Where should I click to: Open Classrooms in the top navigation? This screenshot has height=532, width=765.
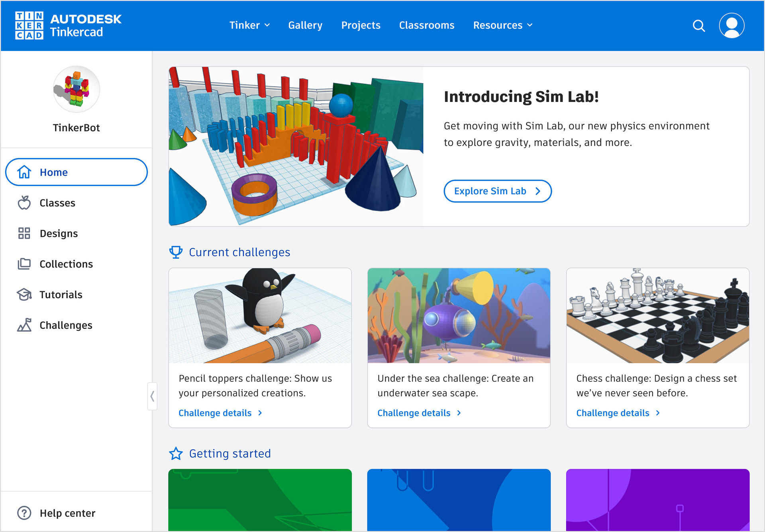click(x=427, y=25)
